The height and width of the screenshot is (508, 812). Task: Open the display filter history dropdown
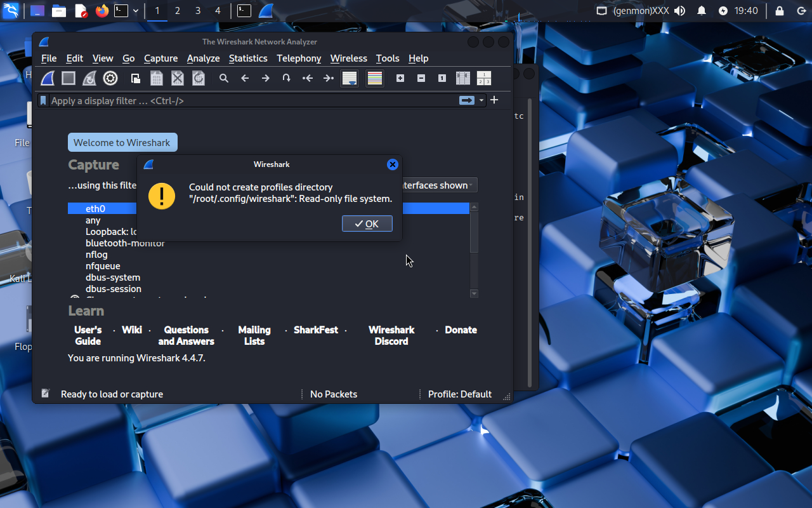pos(481,100)
